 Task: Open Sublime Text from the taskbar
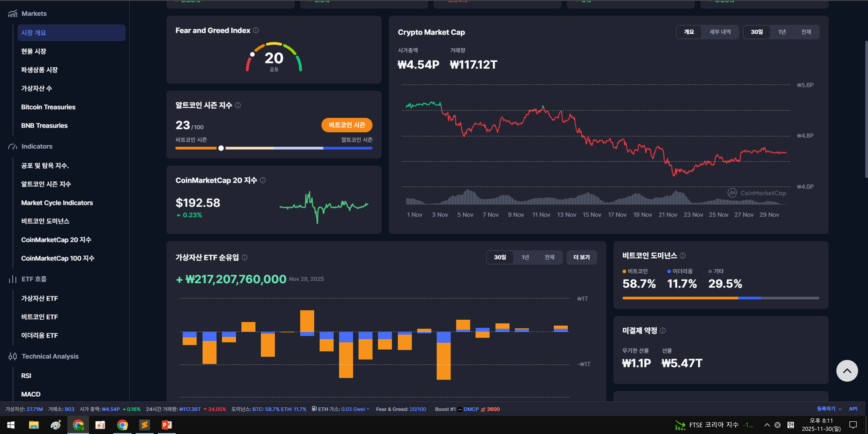pos(144,425)
